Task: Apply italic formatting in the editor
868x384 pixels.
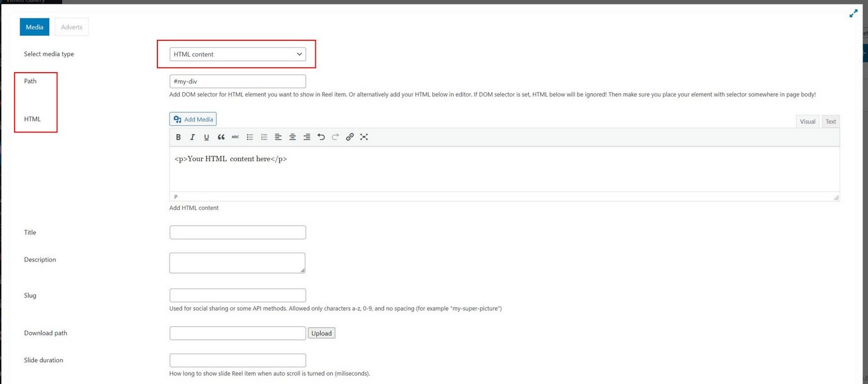Action: click(x=193, y=137)
